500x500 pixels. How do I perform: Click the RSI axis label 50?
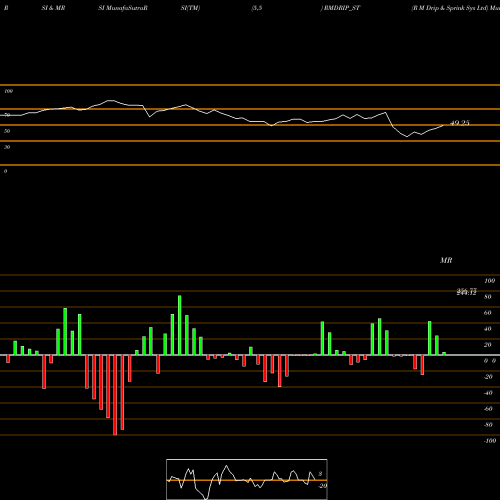pos(7,131)
